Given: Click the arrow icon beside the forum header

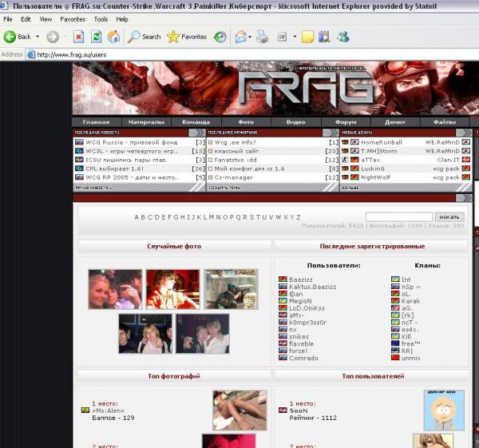Looking at the screenshot, I should click(x=331, y=133).
